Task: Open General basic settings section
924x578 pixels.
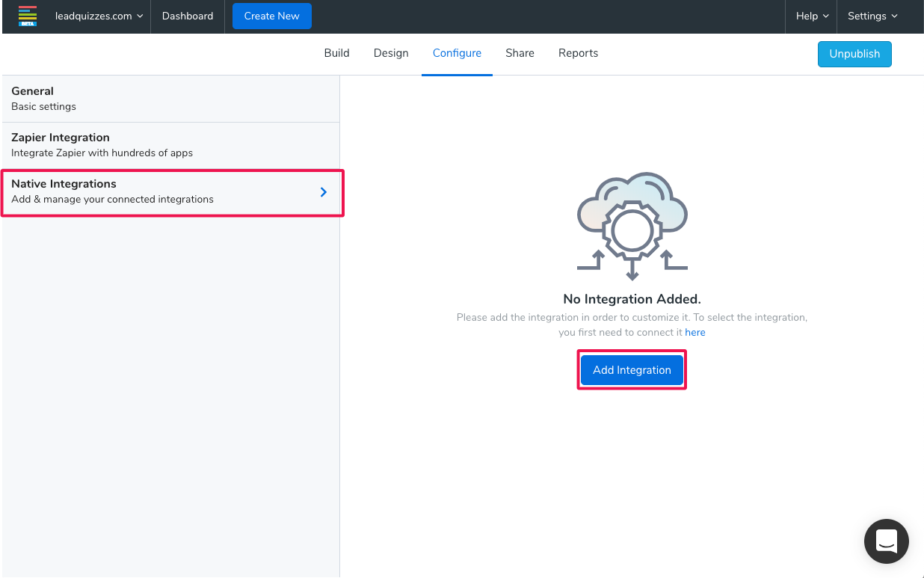Action: click(x=171, y=99)
